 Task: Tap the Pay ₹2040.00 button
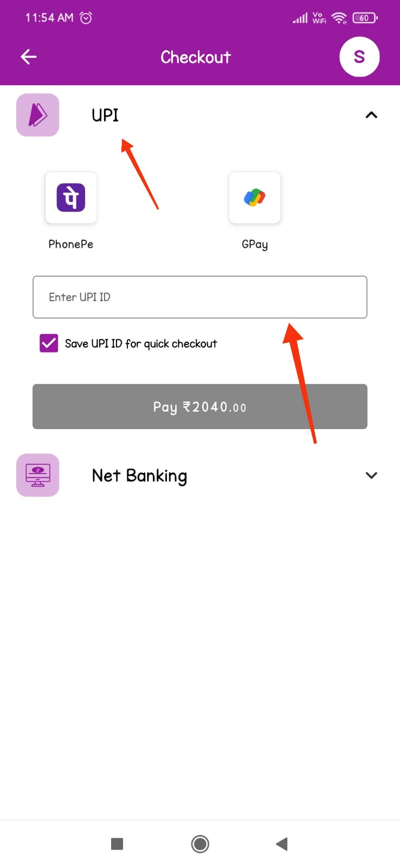point(200,406)
